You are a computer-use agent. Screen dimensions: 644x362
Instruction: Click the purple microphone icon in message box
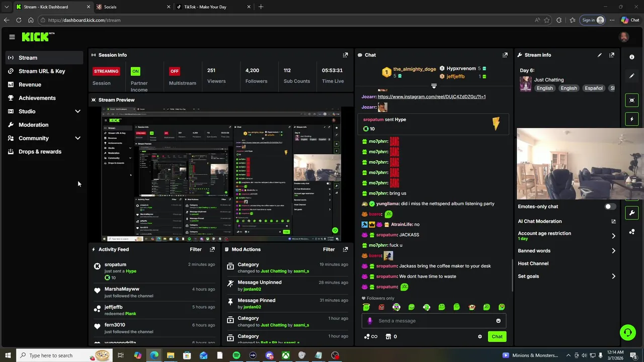coord(370,321)
